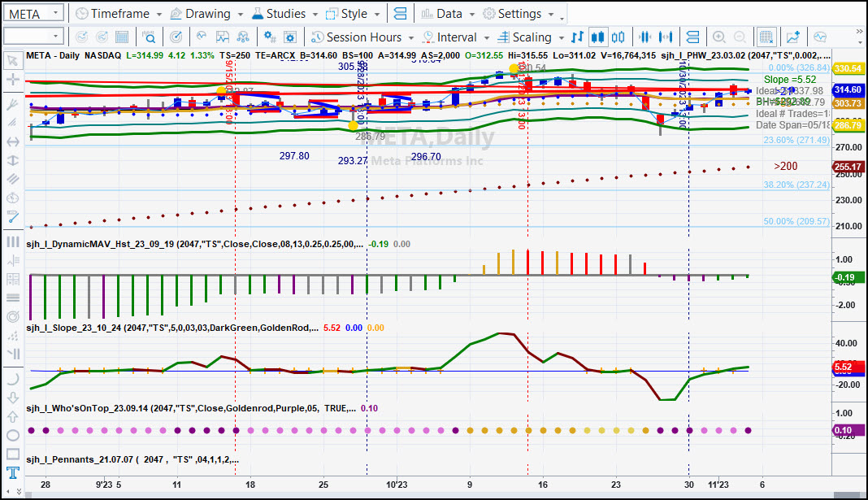Screen dimensions: 868x500
Task: Click the zoom out magnifier icon
Action: click(740, 37)
